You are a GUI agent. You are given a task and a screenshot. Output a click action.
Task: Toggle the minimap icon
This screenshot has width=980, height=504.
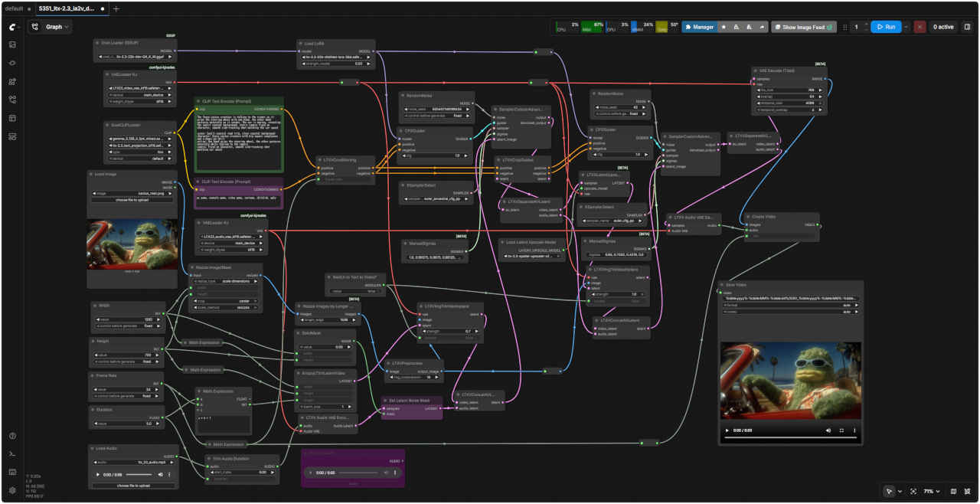pyautogui.click(x=953, y=491)
